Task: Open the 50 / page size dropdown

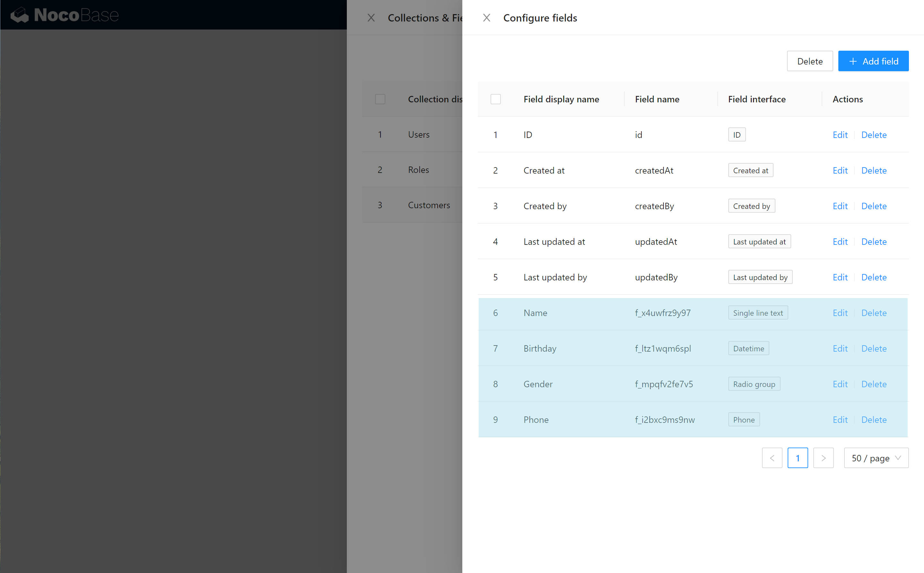Action: (x=876, y=458)
